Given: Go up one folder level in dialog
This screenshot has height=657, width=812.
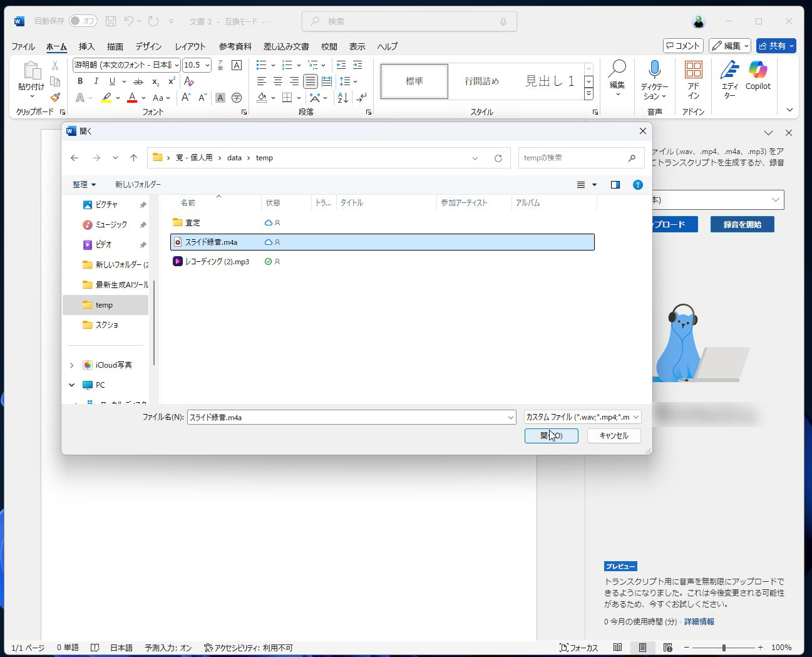Looking at the screenshot, I should pos(133,158).
